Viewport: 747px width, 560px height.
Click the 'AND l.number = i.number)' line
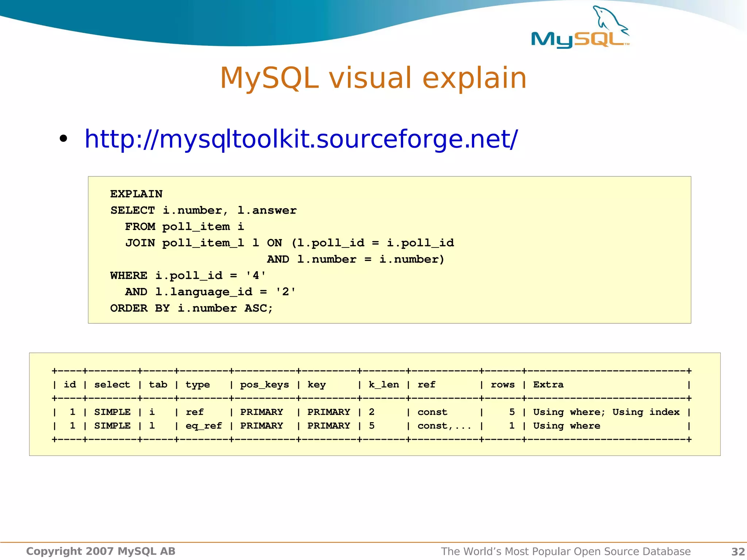pos(356,259)
